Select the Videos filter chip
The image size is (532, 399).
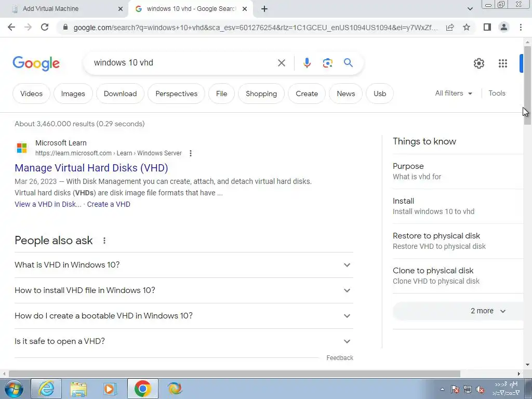(31, 94)
